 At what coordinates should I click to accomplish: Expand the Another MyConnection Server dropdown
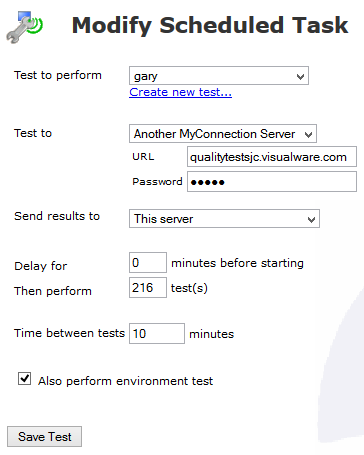pyautogui.click(x=223, y=134)
